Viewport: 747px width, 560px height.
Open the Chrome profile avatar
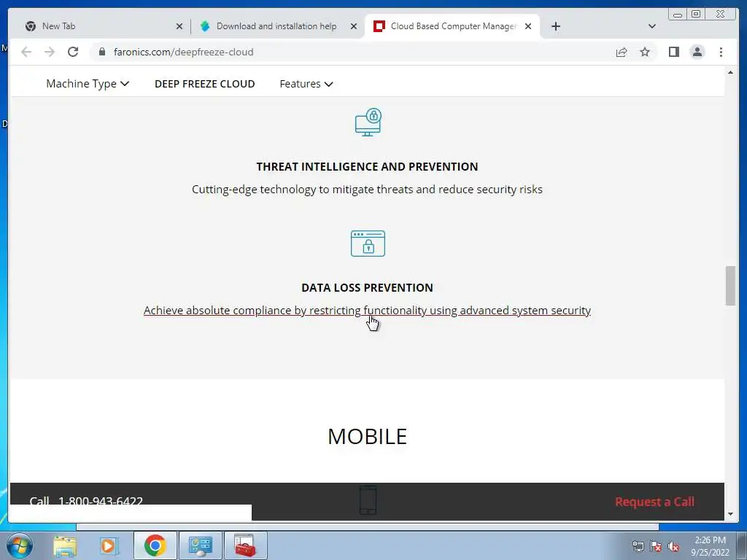click(x=697, y=52)
